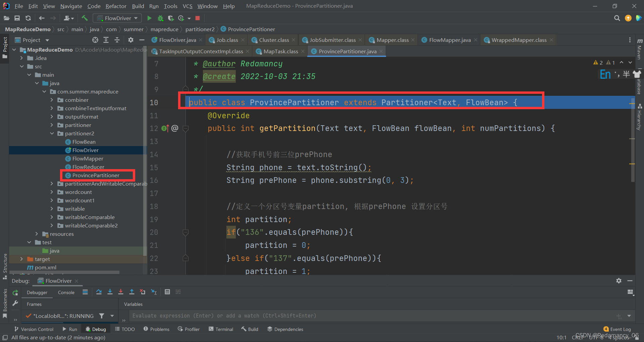Open Search Everywhere magnifier icon
The width and height of the screenshot is (644, 342).
(x=617, y=18)
